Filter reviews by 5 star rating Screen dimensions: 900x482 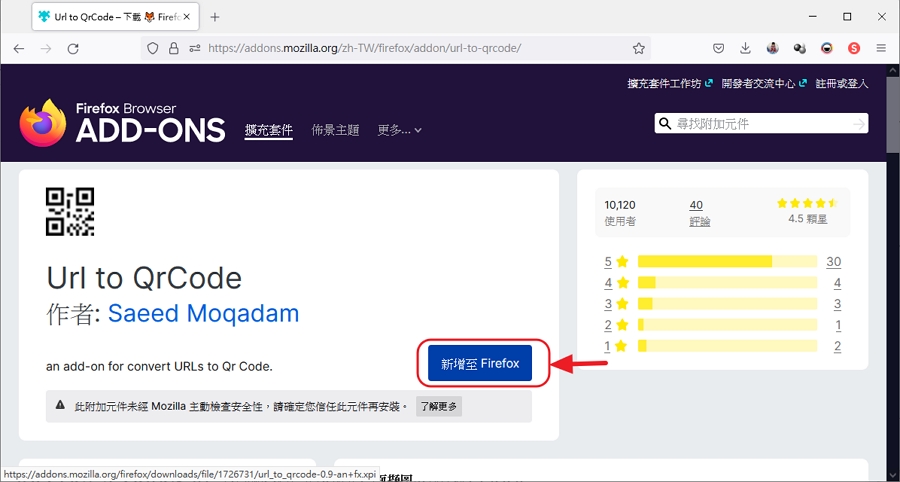[x=616, y=262]
